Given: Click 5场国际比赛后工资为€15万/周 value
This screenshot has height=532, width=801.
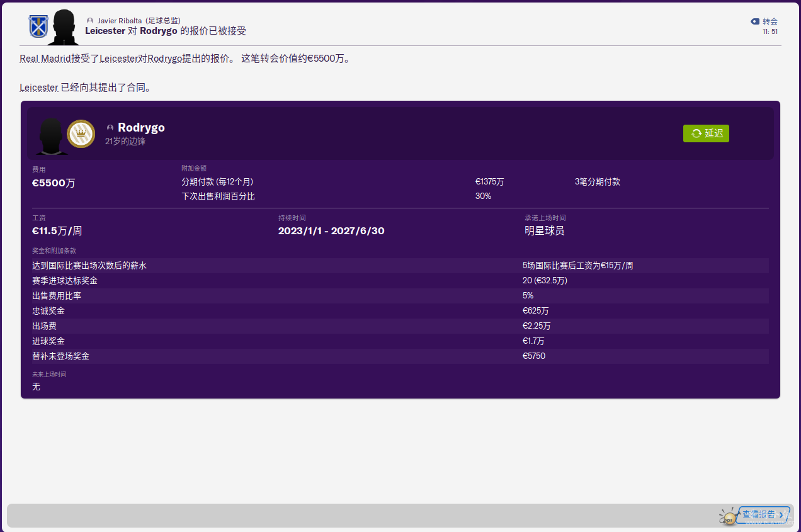Looking at the screenshot, I should (x=577, y=266).
